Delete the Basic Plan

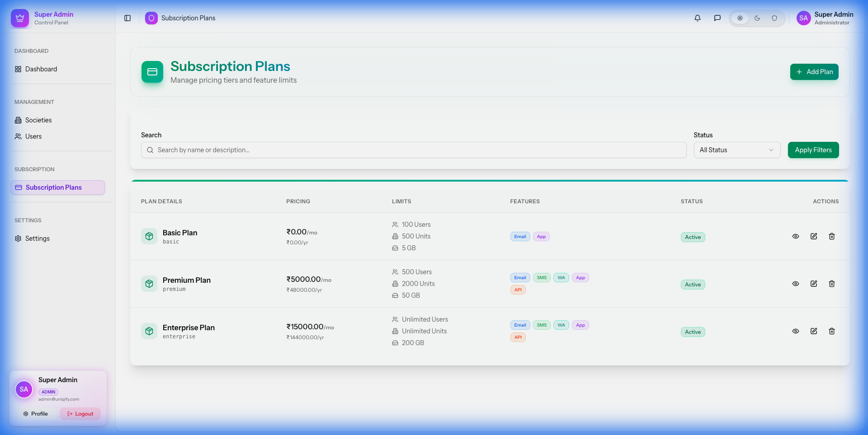pyautogui.click(x=832, y=236)
